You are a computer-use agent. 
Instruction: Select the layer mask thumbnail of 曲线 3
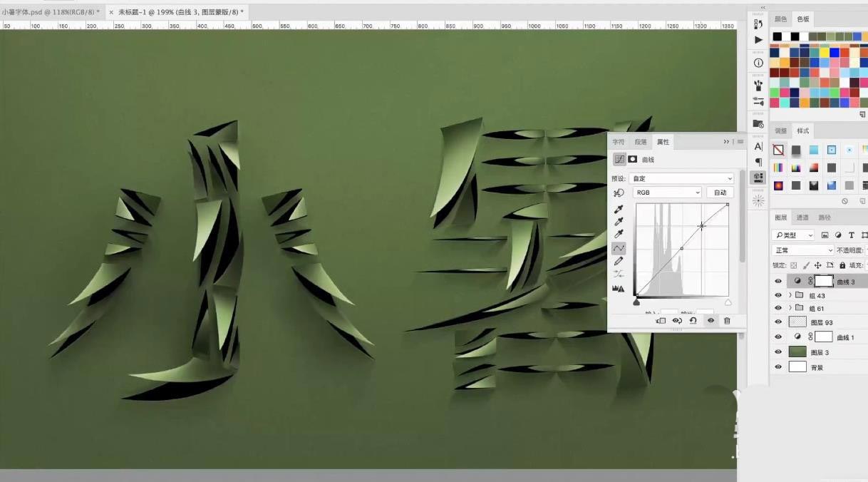tap(824, 282)
